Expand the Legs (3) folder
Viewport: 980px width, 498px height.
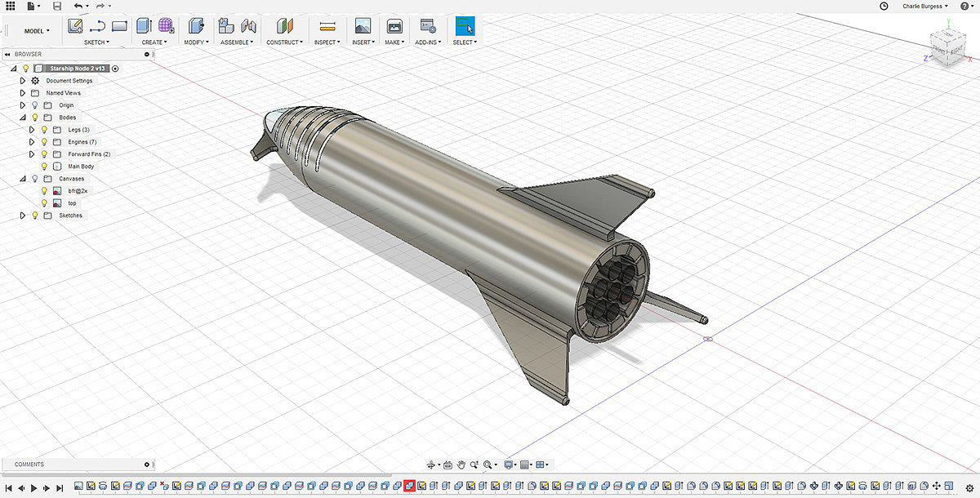tap(32, 130)
